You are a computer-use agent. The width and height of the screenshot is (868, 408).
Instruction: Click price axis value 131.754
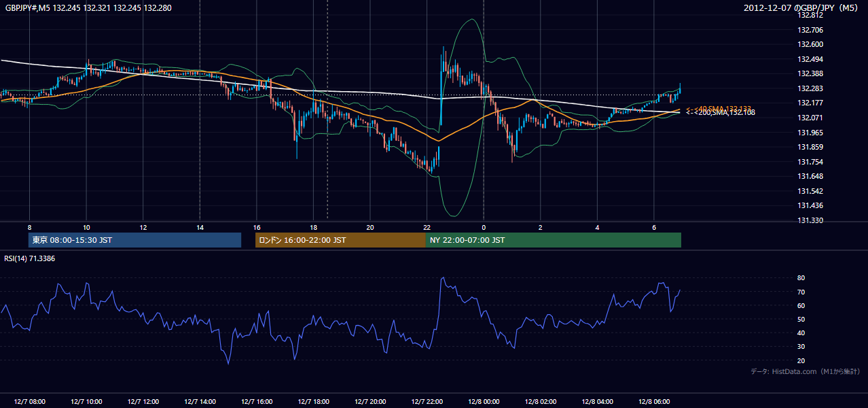click(810, 162)
